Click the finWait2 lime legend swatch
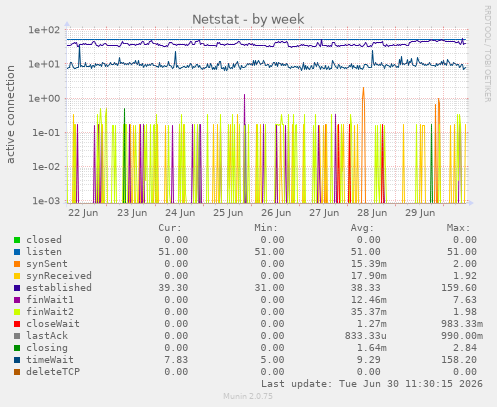 click(17, 312)
